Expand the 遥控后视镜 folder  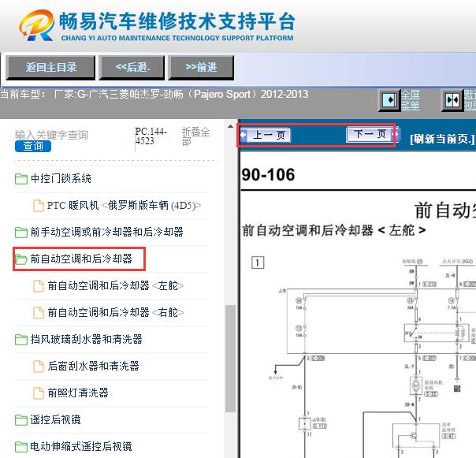[55, 419]
